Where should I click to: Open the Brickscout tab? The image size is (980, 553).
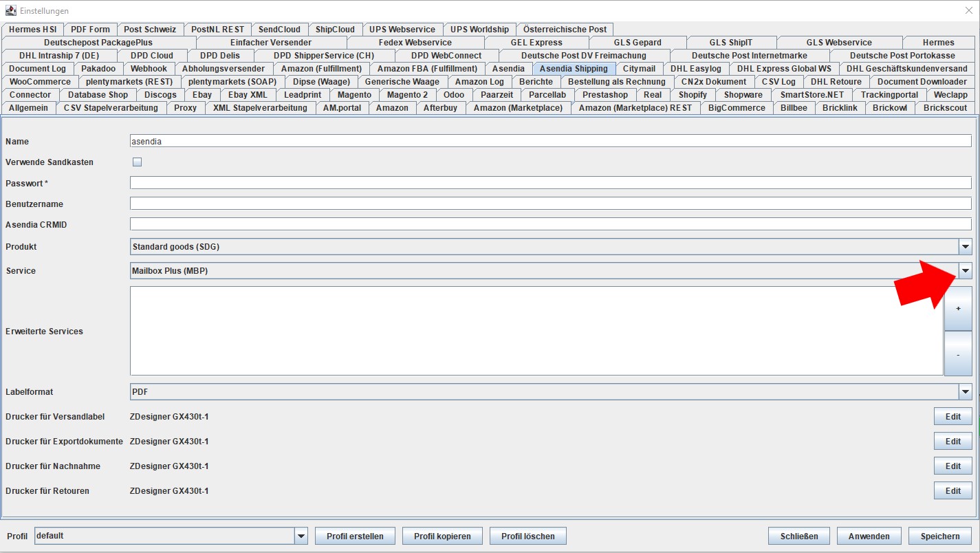coord(945,108)
